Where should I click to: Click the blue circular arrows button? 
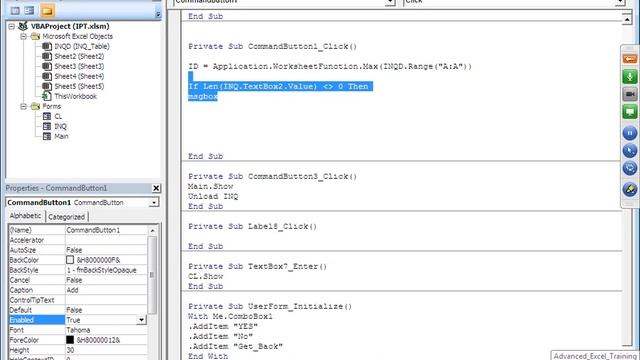630,168
